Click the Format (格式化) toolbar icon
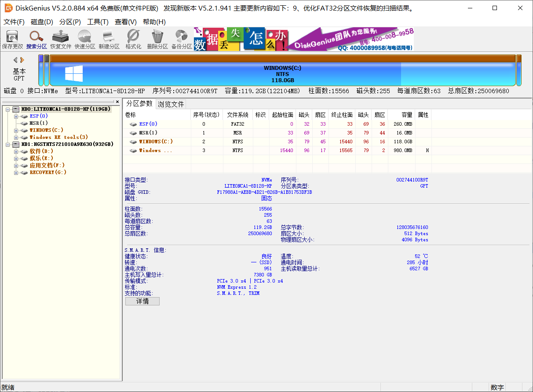 (x=133, y=36)
